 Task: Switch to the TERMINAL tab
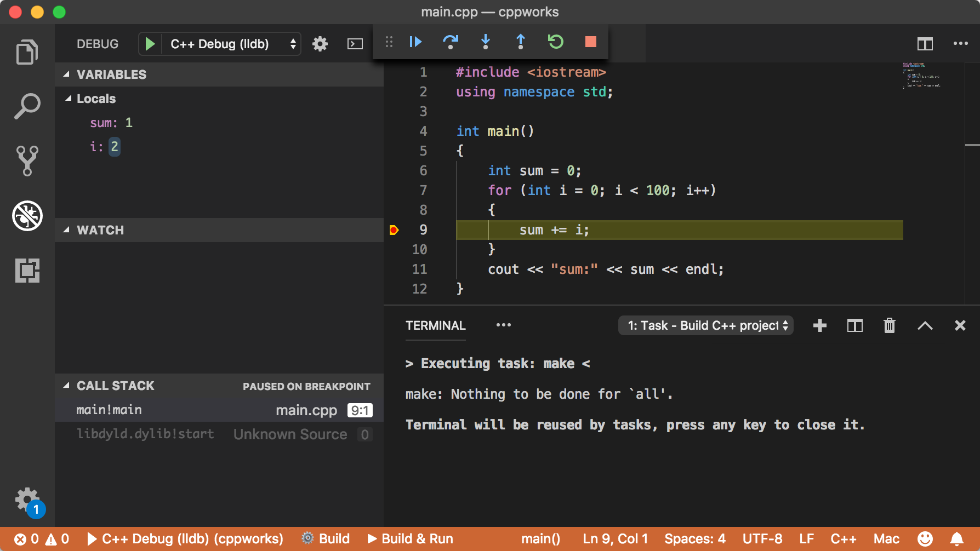435,325
